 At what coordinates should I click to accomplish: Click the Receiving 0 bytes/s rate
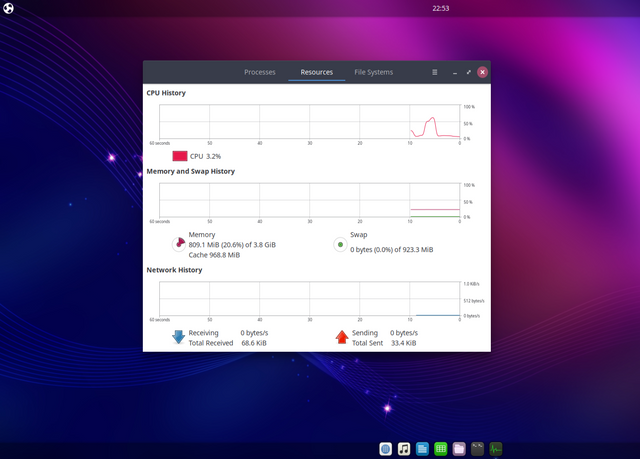click(x=254, y=333)
